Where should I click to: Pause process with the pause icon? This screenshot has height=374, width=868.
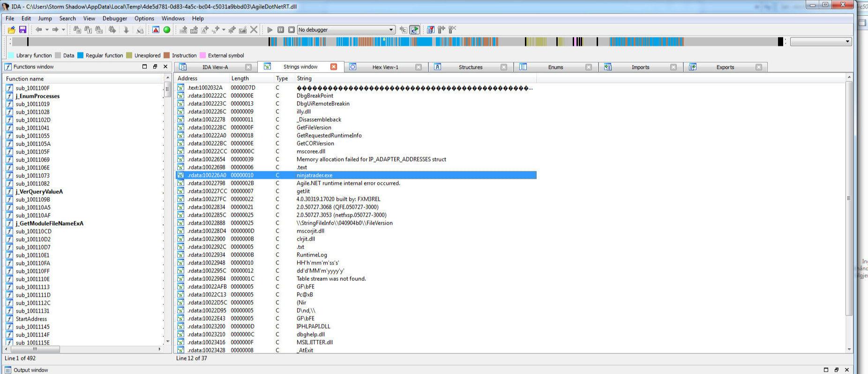click(x=281, y=29)
